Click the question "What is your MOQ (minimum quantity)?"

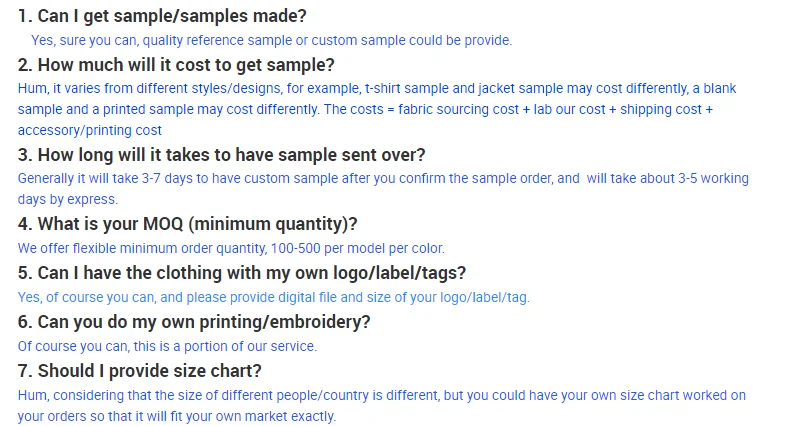click(187, 223)
